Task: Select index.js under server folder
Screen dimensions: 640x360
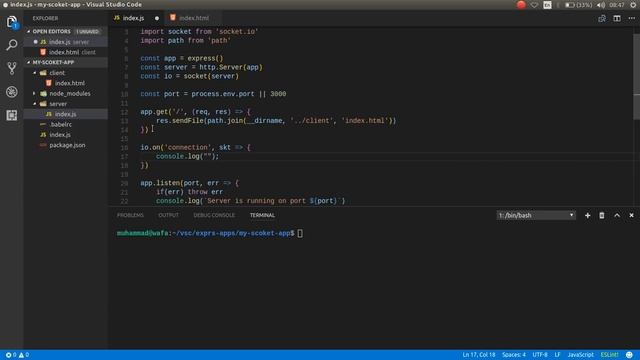Action: 66,114
